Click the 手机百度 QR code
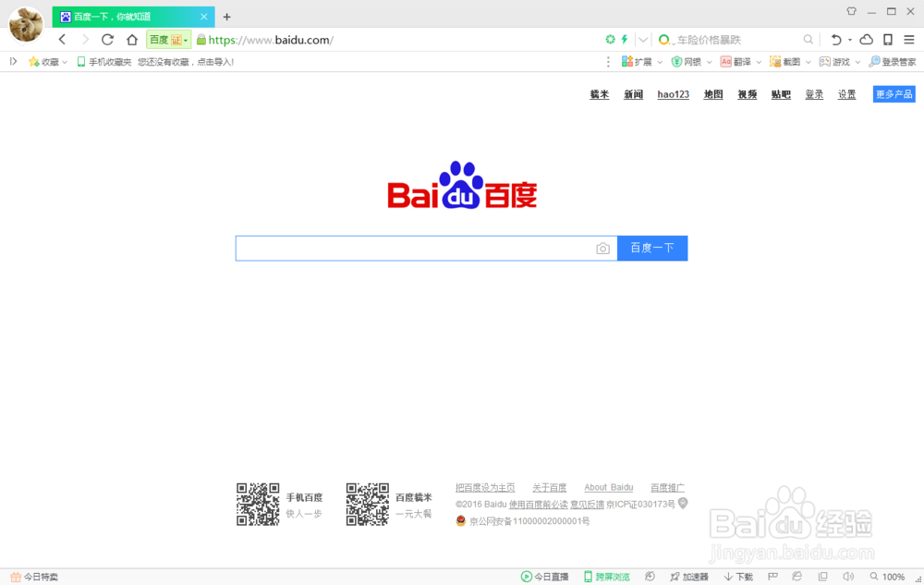 (258, 505)
